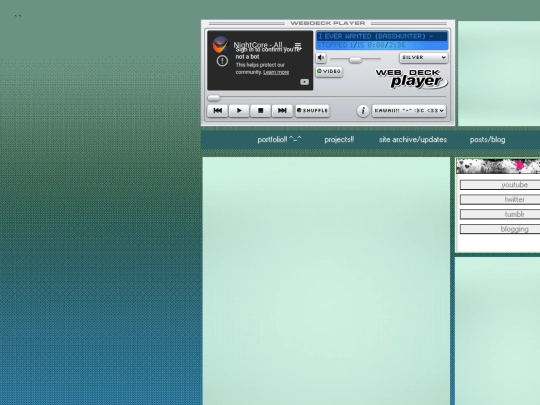This screenshot has width=540, height=405.
Task: Click the alert icon in the video
Action: tap(222, 61)
